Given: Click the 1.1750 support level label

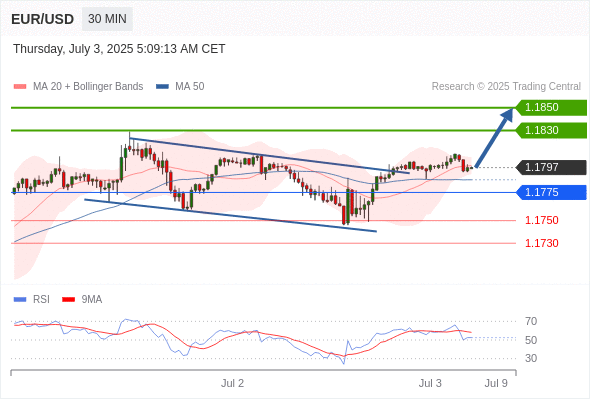Looking at the screenshot, I should coord(542,221).
